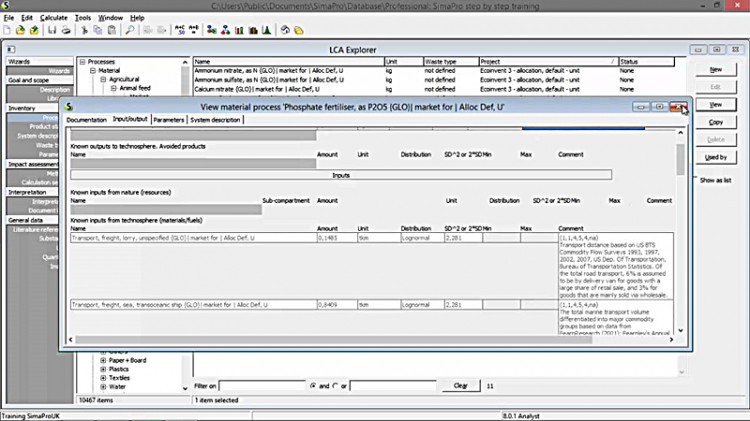Viewport: 750px width, 421px height.
Task: Click the Analyze bar chart icon
Action: tap(239, 30)
